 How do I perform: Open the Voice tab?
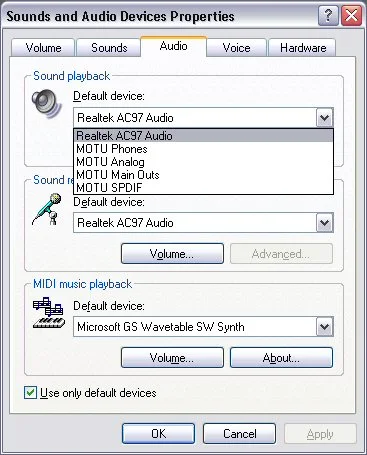coord(236,48)
